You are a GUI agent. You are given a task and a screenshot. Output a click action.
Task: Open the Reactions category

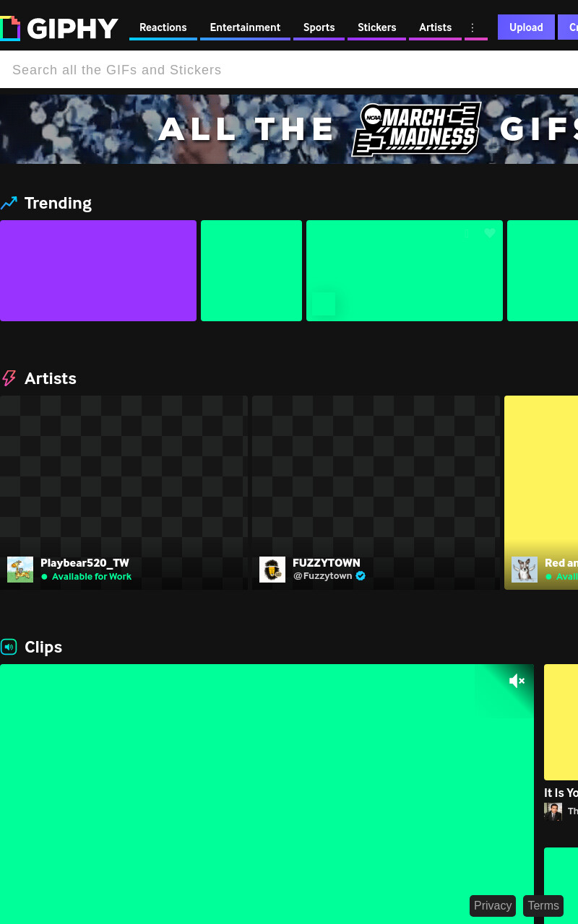pos(163,27)
